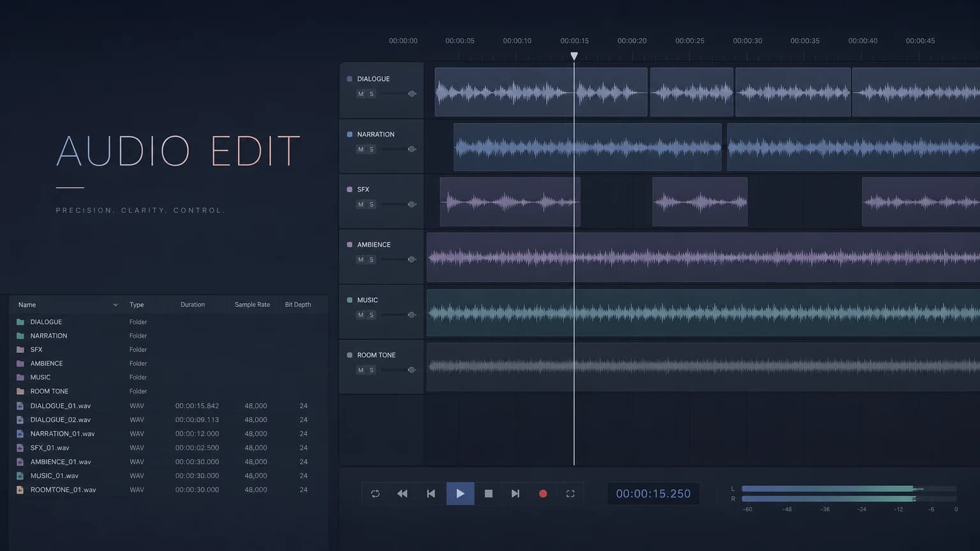980x551 pixels.
Task: Mute the ROOM TONE track
Action: coord(361,370)
